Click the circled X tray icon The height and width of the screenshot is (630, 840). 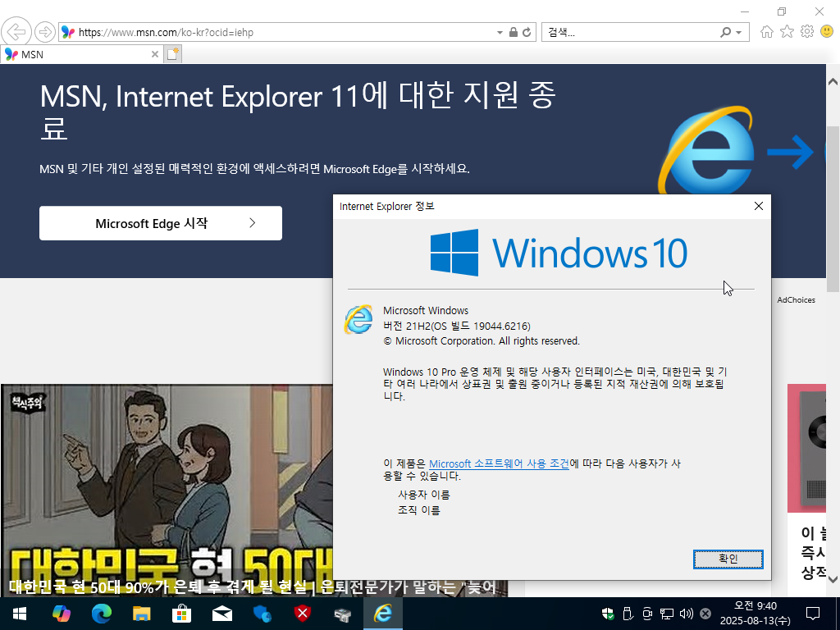tap(705, 614)
